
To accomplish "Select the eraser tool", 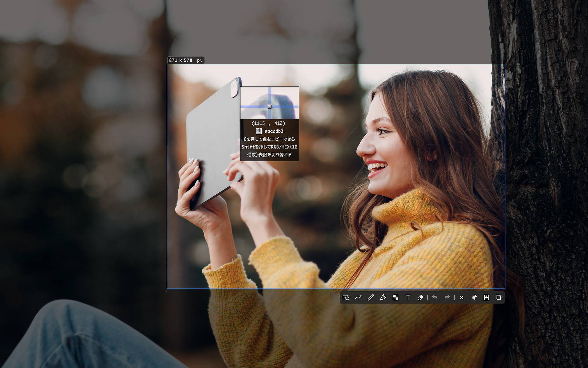I will (420, 297).
